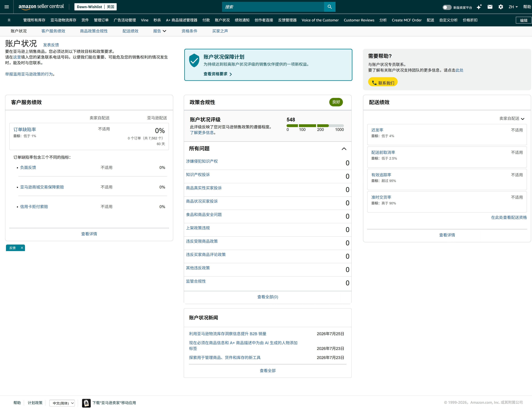Open 管理所有库存 in the nav bar
Image resolution: width=532 pixels, height=419 pixels.
click(34, 20)
